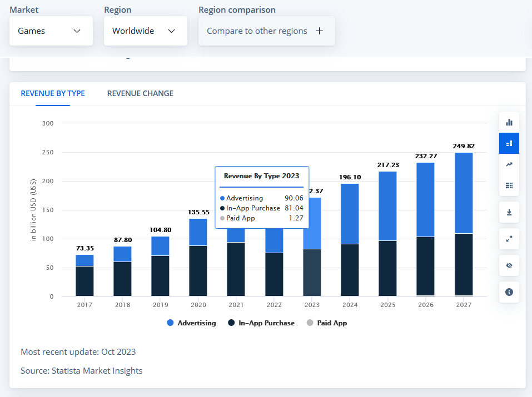Image resolution: width=532 pixels, height=397 pixels.
Task: Switch to the Revenue Change tab
Action: 140,93
